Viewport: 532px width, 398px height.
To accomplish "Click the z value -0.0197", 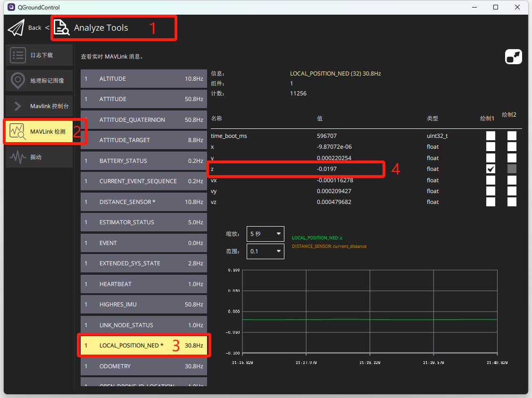I will click(327, 169).
